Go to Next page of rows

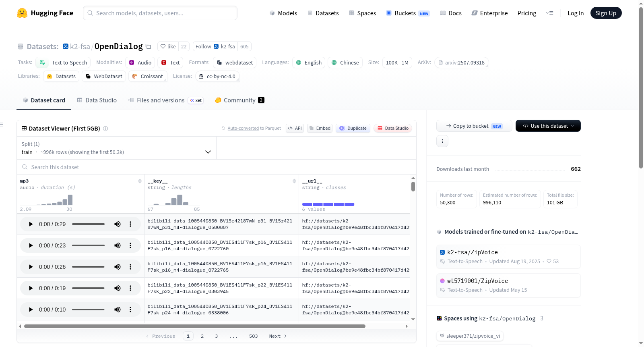tap(278, 336)
